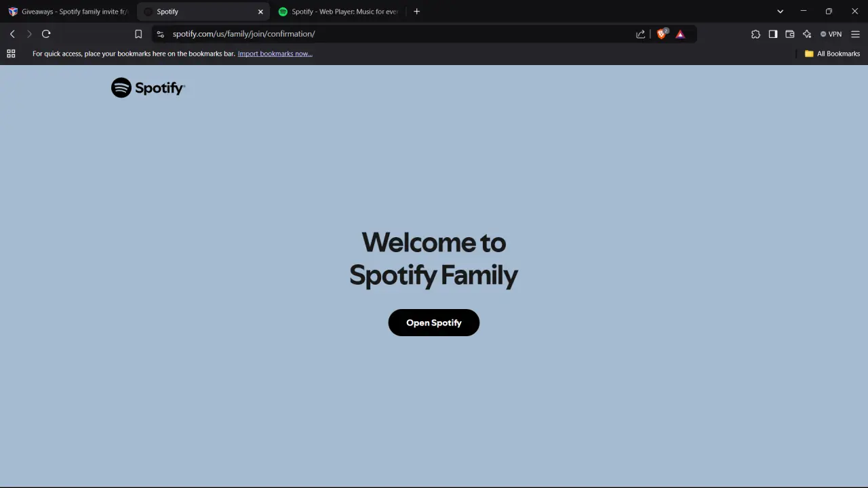The width and height of the screenshot is (868, 488).
Task: Click the forward navigation arrow
Action: (29, 34)
